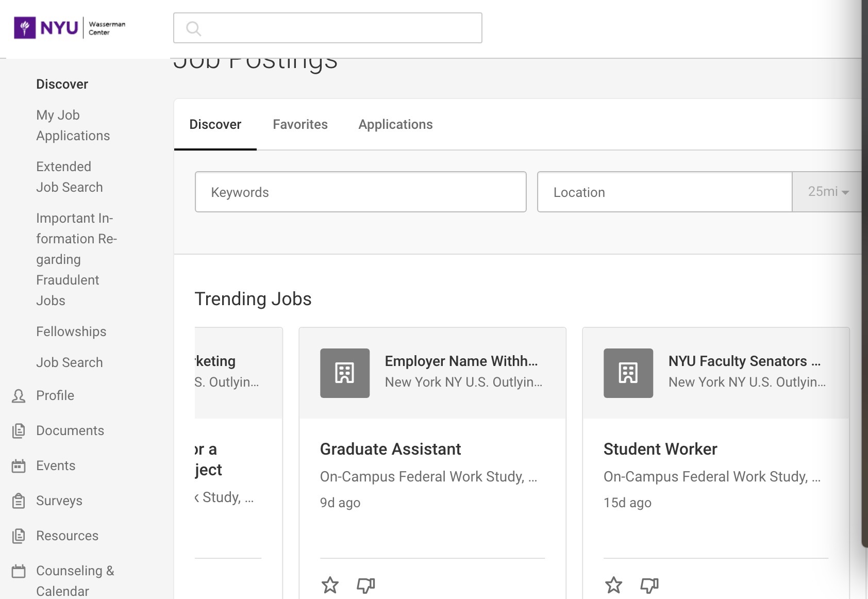868x599 pixels.
Task: Click the magnifying glass search icon
Action: (193, 28)
